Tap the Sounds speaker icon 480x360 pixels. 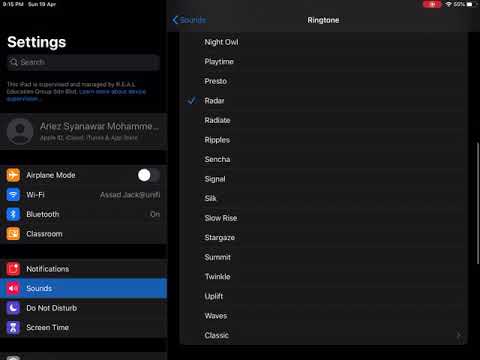[13, 288]
